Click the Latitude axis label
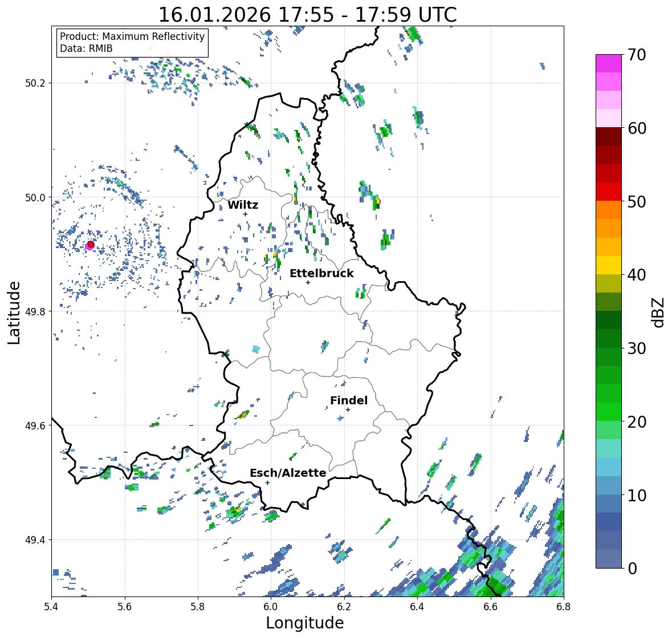The image size is (672, 637). (x=14, y=313)
